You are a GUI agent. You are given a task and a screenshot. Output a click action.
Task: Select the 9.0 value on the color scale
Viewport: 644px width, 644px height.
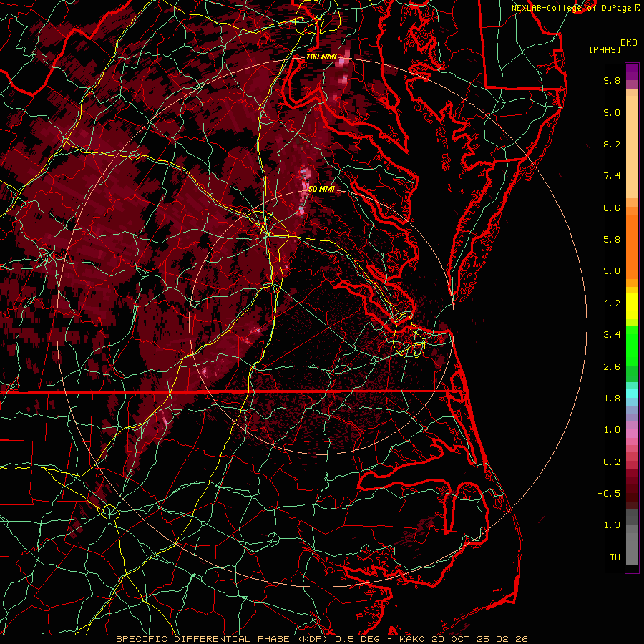(x=612, y=112)
